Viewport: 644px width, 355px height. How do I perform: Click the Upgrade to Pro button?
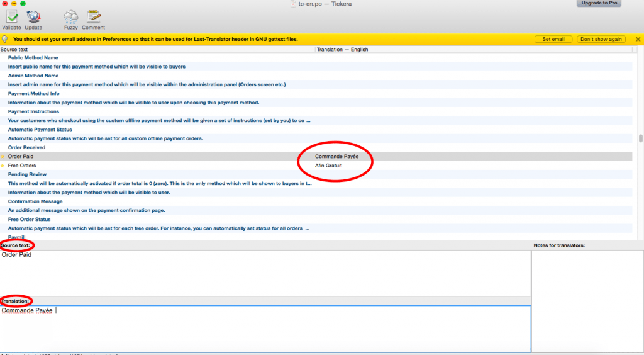point(599,3)
